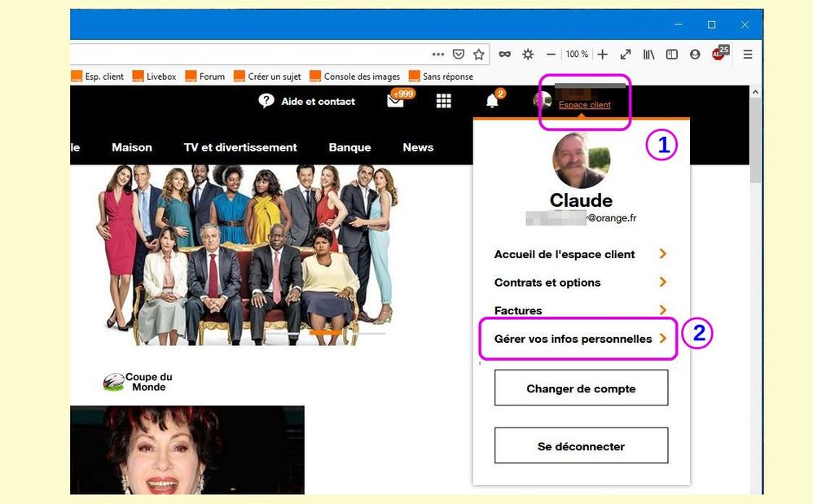Click the Aide et contact question icon
Viewport: 813px width, 504px height.
[x=266, y=101]
